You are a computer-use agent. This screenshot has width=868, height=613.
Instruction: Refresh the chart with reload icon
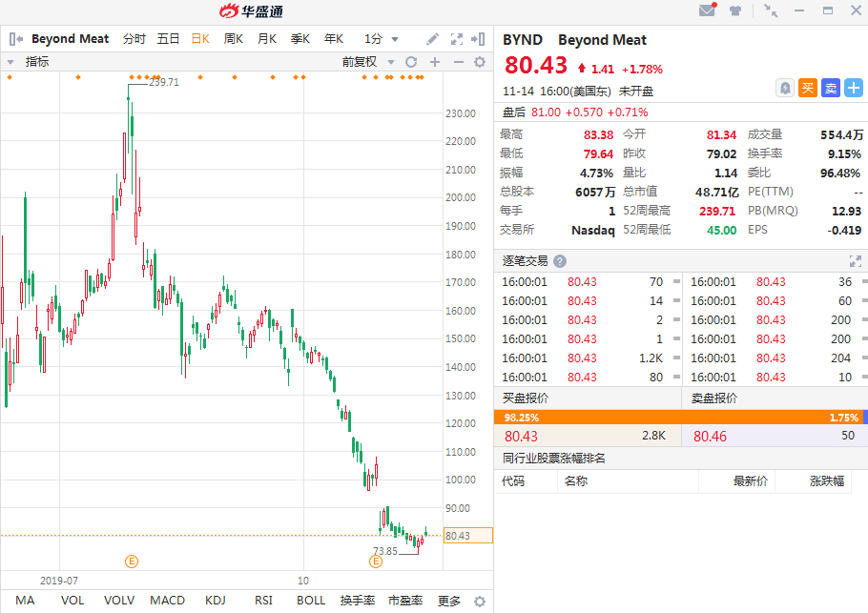pos(411,62)
